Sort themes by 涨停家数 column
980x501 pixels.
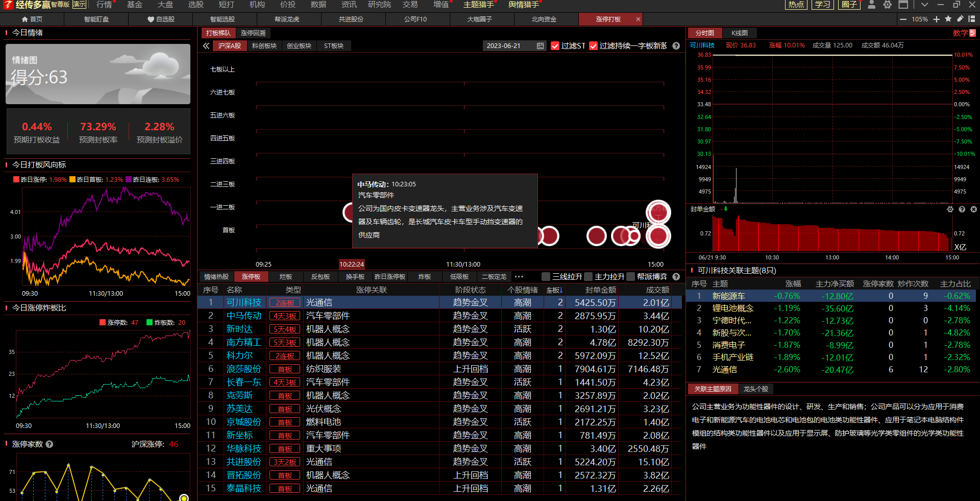(x=878, y=283)
